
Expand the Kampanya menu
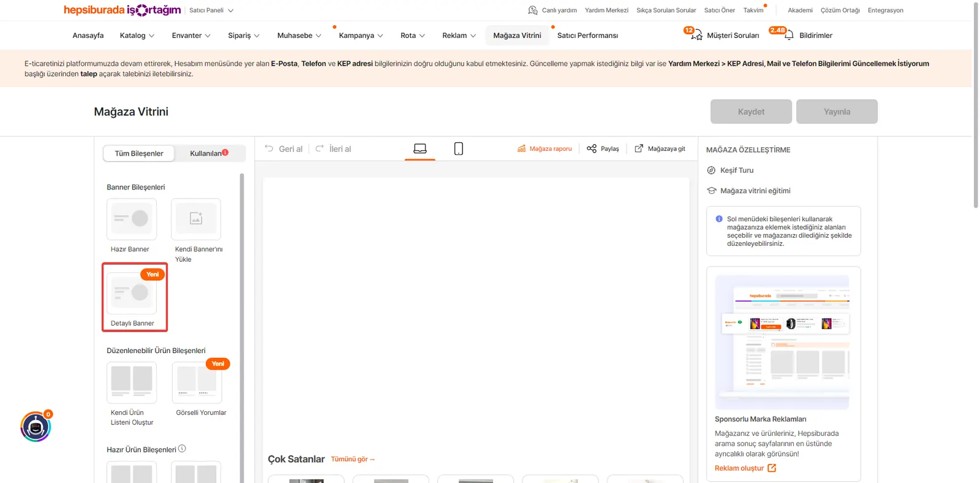click(361, 36)
